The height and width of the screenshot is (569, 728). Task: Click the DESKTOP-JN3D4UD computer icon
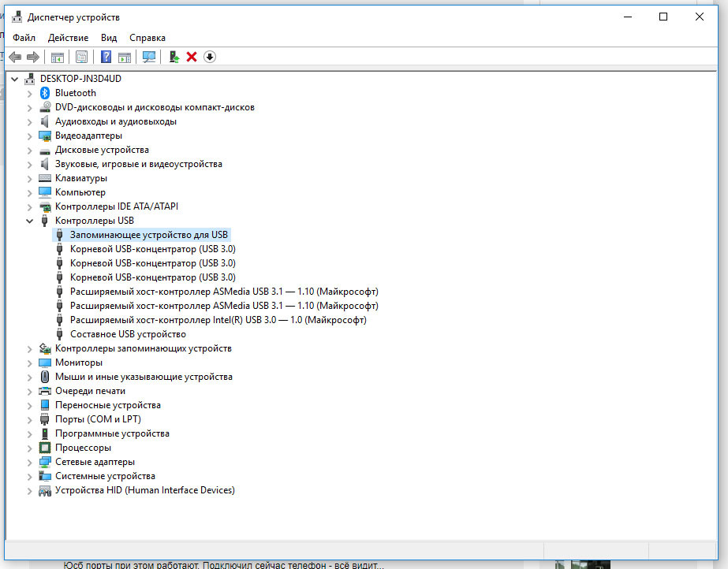pyautogui.click(x=30, y=79)
